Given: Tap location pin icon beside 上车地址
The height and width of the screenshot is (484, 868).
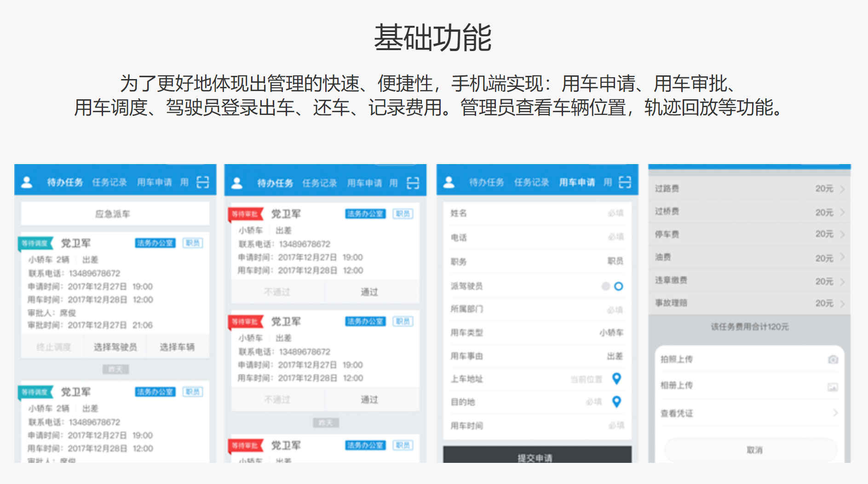Looking at the screenshot, I should click(x=616, y=379).
